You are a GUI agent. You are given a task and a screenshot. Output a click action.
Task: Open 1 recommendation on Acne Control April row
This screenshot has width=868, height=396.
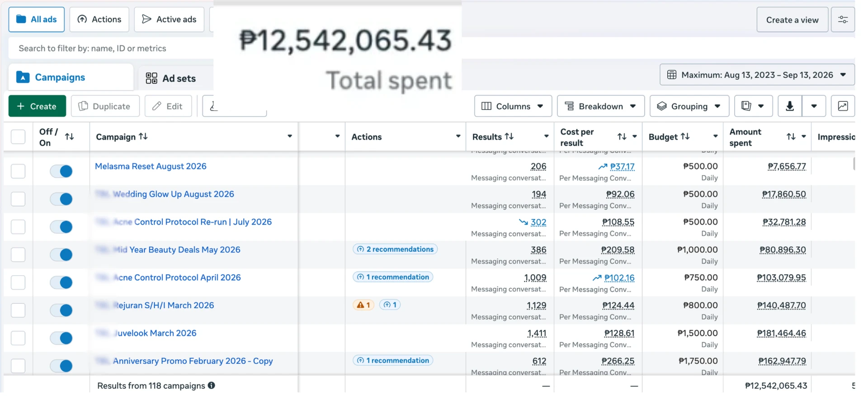click(393, 277)
